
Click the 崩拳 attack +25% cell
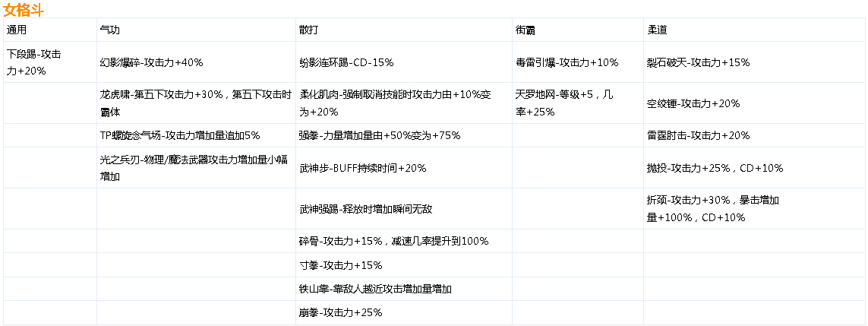(x=403, y=312)
